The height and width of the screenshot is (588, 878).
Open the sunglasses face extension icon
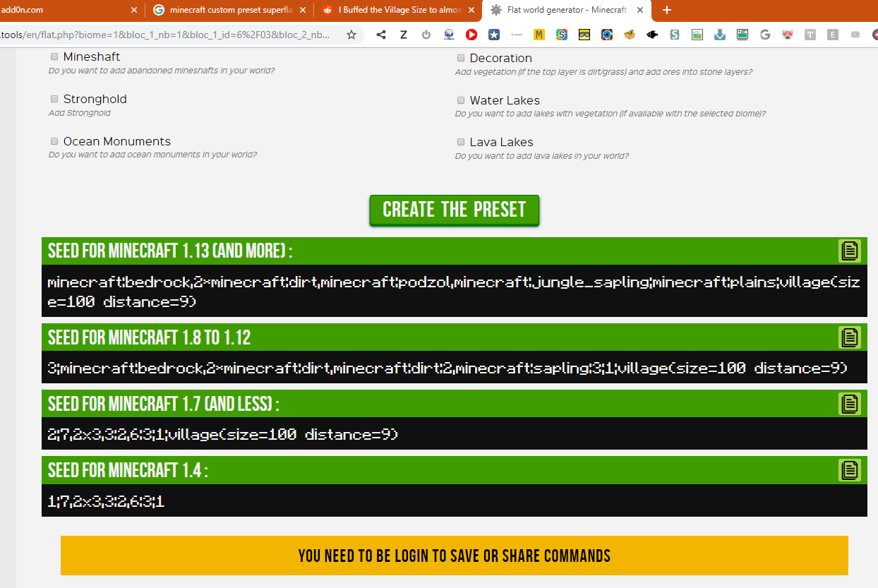point(584,35)
